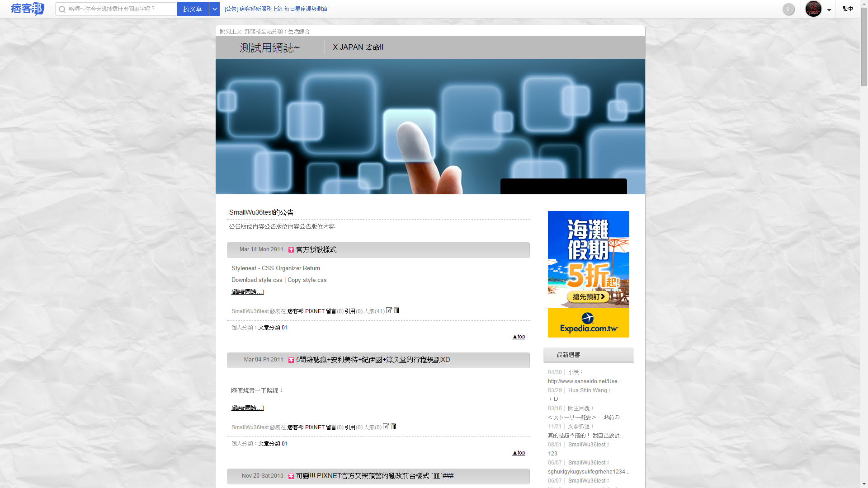Select the edit icon on the 官方預設樣式 post

pyautogui.click(x=389, y=310)
